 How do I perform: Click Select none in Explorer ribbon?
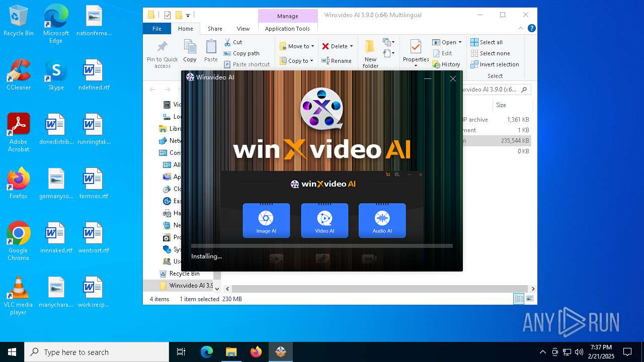[490, 53]
